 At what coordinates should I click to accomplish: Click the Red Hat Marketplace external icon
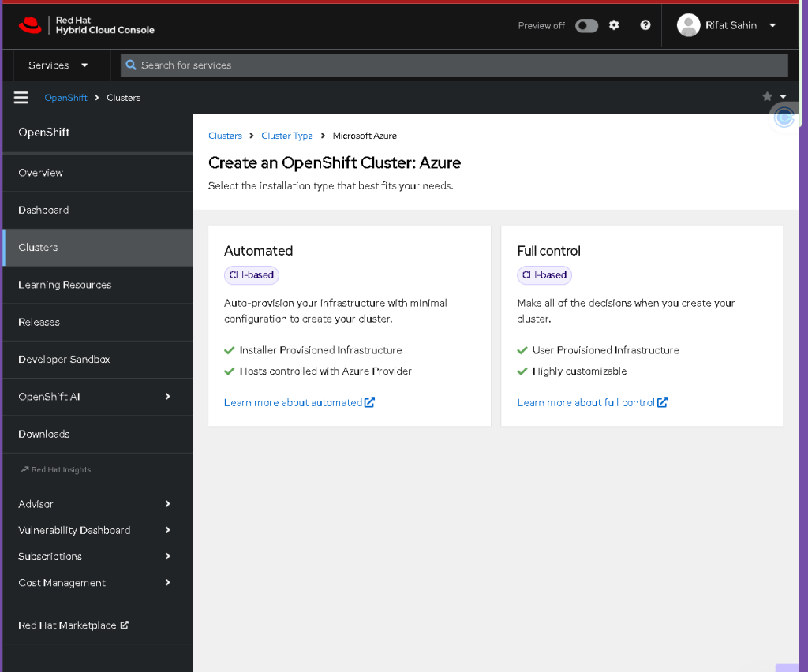point(124,625)
